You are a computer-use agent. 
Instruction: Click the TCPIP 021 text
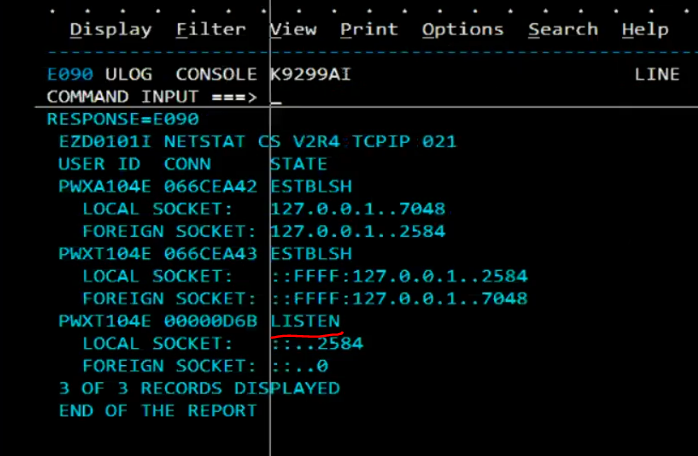click(x=404, y=142)
